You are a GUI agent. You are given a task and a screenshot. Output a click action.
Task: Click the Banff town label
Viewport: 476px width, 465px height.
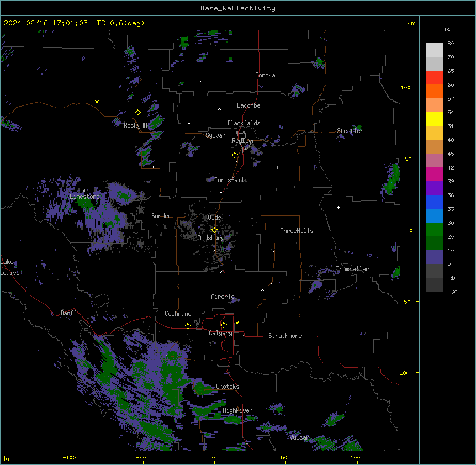point(68,313)
